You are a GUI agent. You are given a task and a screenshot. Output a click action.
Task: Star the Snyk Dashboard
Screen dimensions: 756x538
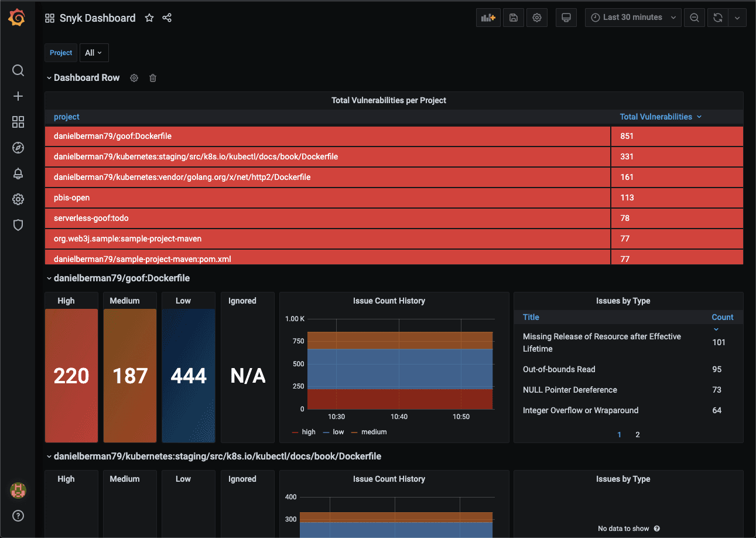click(x=149, y=18)
